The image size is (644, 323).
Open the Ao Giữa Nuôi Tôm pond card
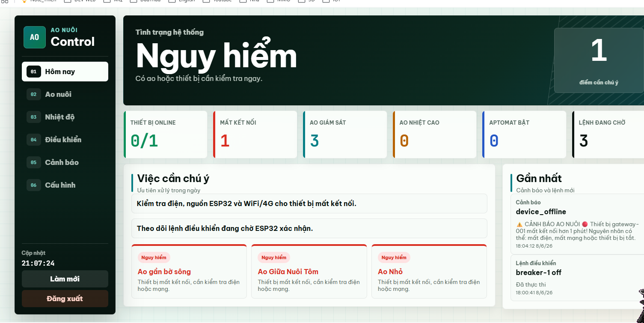[x=309, y=271]
